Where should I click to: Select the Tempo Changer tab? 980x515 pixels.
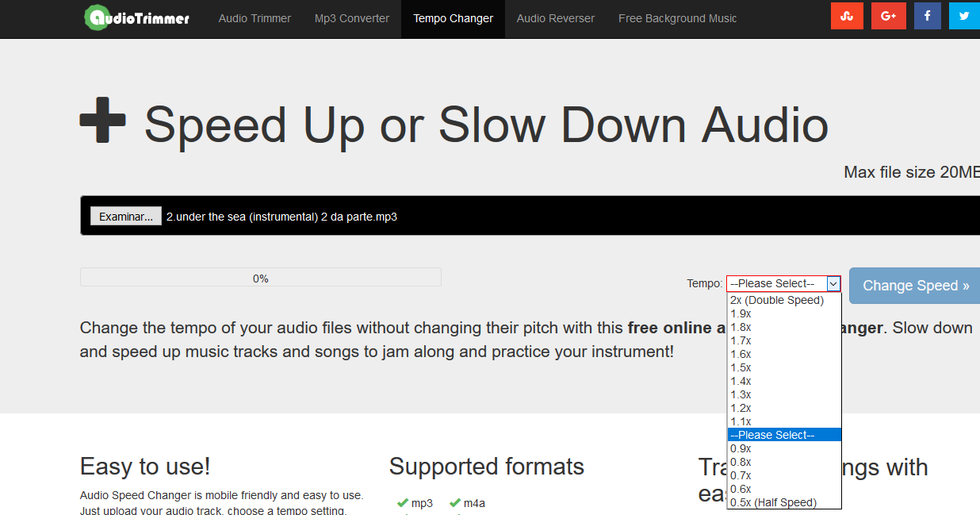pos(453,18)
